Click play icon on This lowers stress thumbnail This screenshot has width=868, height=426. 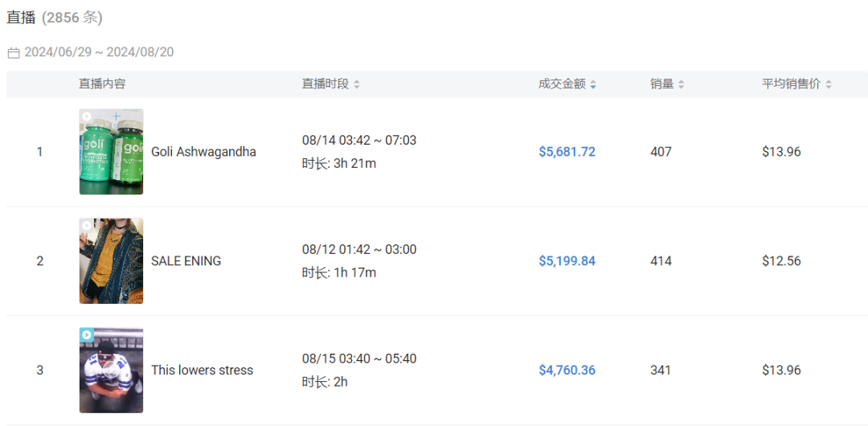[x=86, y=334]
